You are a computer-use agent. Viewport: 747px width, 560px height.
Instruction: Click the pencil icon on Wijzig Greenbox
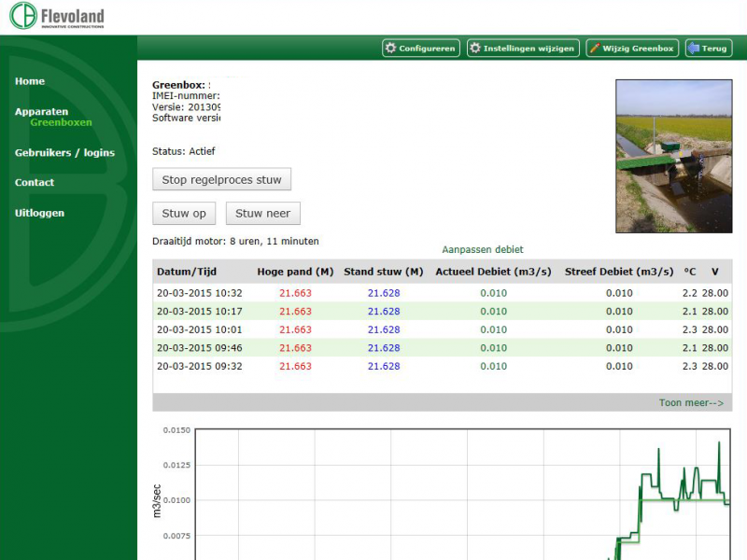(595, 49)
